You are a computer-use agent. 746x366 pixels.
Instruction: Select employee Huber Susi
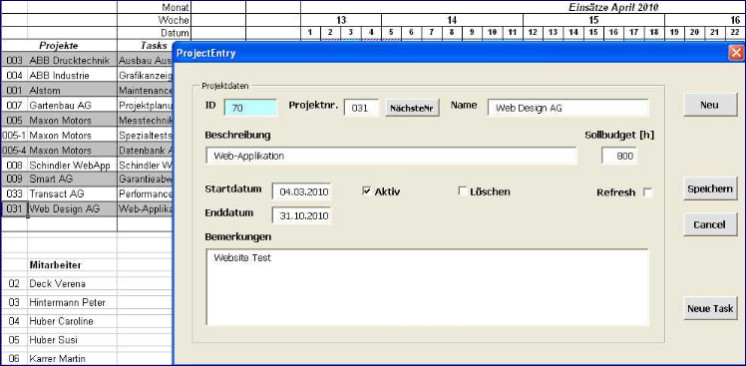click(72, 340)
